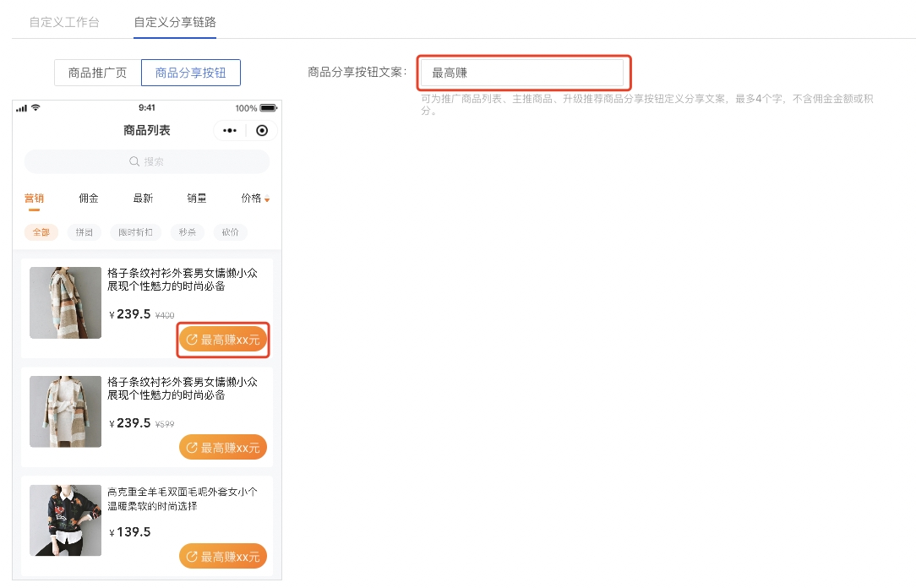Switch to the 自定义工作台 tab
This screenshot has width=916, height=588.
pyautogui.click(x=64, y=22)
